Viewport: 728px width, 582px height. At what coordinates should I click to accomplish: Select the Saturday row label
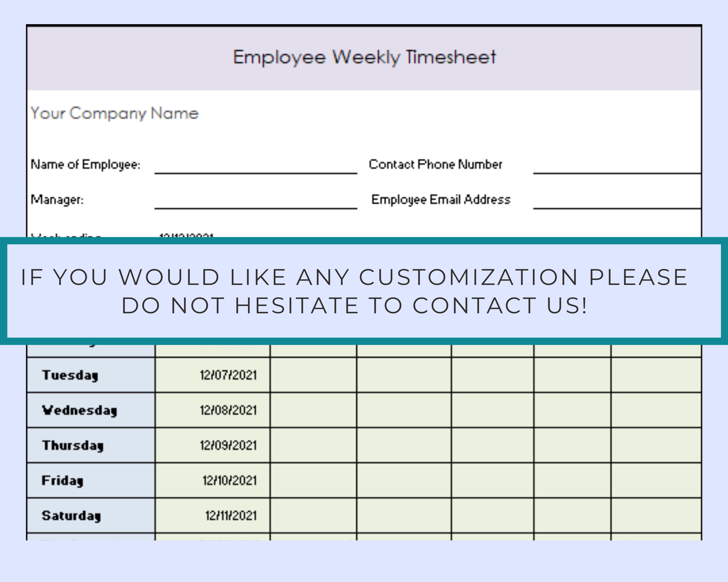(71, 515)
